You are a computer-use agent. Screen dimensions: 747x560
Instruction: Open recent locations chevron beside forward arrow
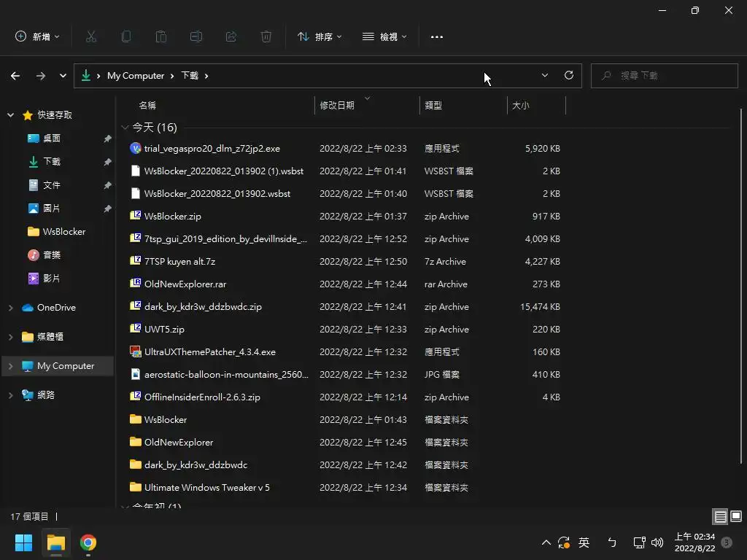[63, 76]
